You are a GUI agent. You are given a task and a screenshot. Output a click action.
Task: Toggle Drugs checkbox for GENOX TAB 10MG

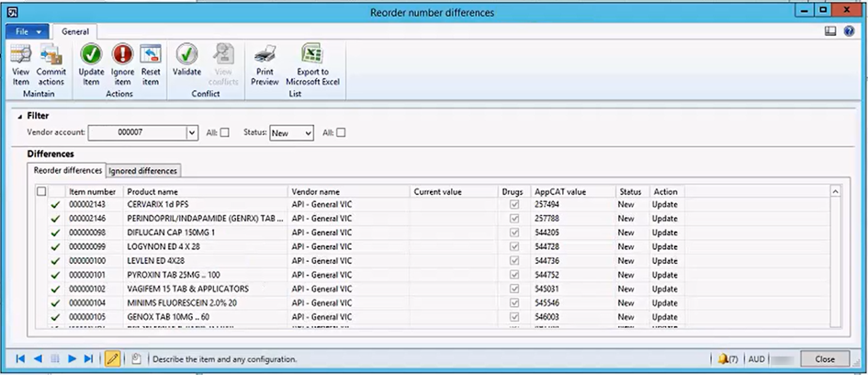pyautogui.click(x=514, y=317)
